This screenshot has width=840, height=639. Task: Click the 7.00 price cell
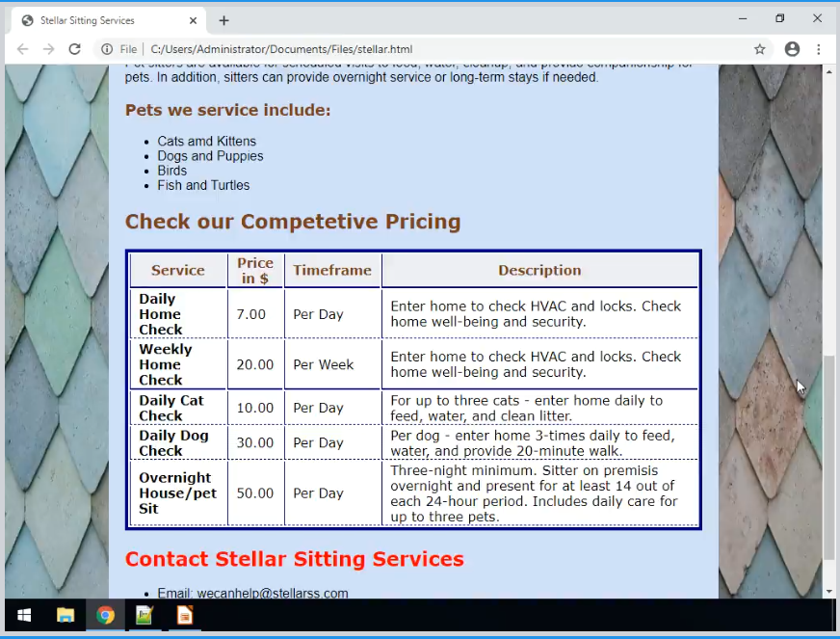255,314
